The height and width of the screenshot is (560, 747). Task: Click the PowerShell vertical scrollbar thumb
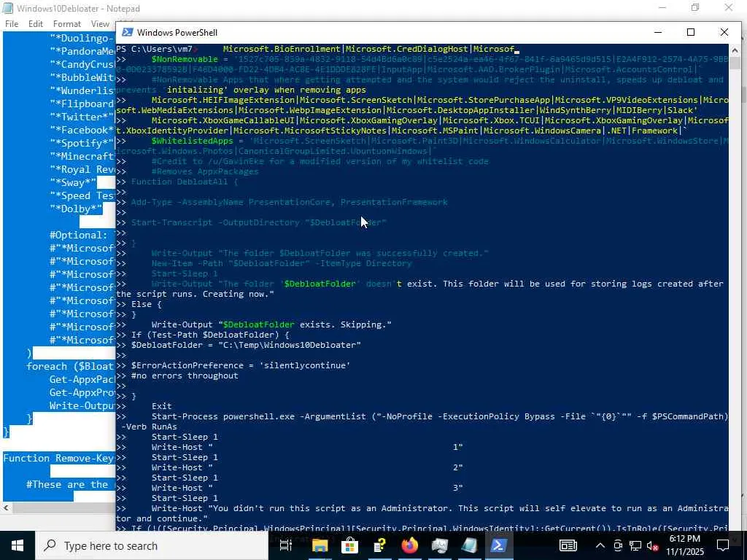tap(735, 63)
